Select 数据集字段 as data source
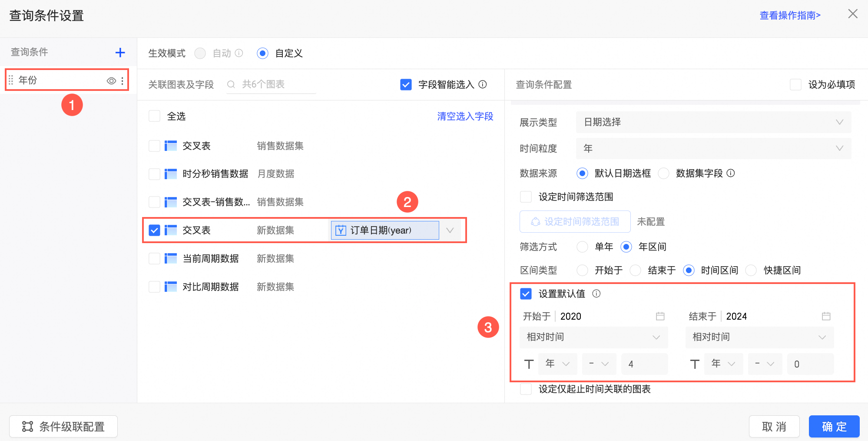Screen dimensions: 868x441 pyautogui.click(x=663, y=174)
